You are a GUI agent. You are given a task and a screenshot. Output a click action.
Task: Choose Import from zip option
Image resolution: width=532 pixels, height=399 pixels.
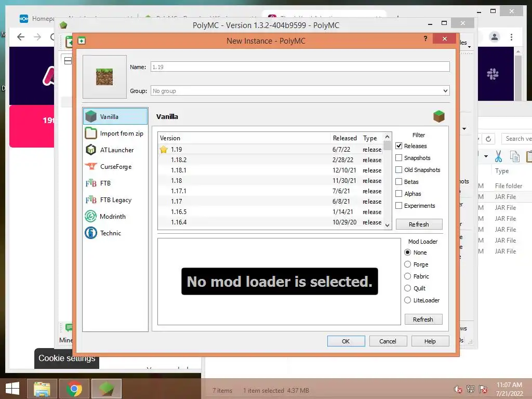[115, 134]
